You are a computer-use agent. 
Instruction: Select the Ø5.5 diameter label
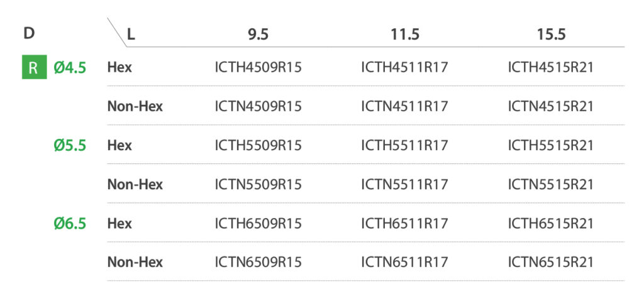[70, 146]
